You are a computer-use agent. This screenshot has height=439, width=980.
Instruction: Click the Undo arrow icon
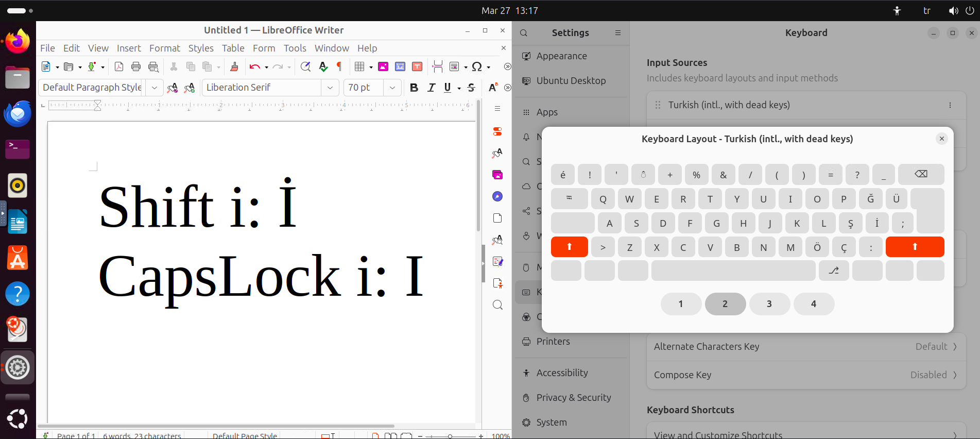click(x=254, y=66)
